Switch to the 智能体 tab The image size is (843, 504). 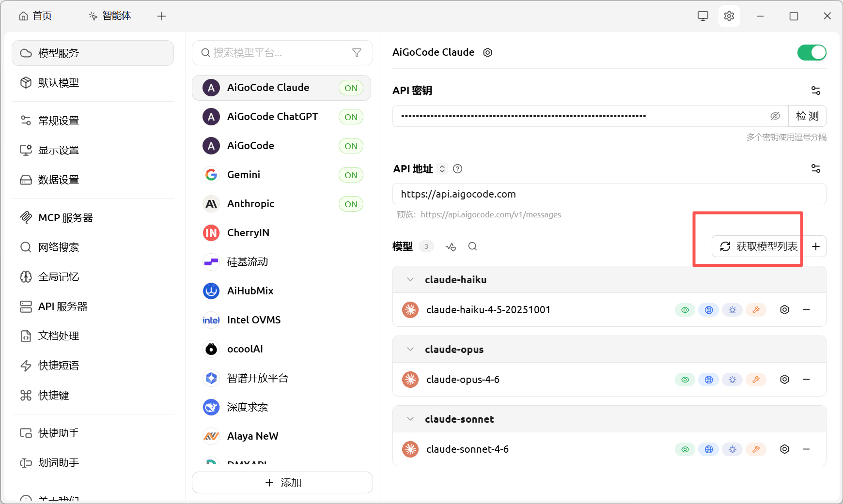pyautogui.click(x=110, y=16)
